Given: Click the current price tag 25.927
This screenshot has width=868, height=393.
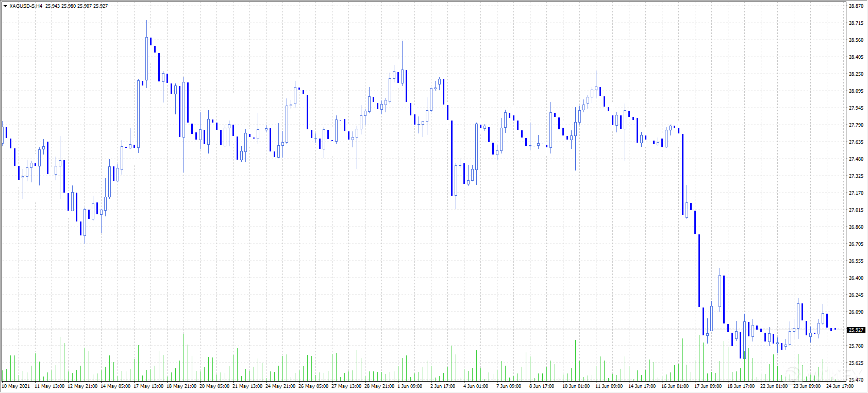Looking at the screenshot, I should point(856,330).
